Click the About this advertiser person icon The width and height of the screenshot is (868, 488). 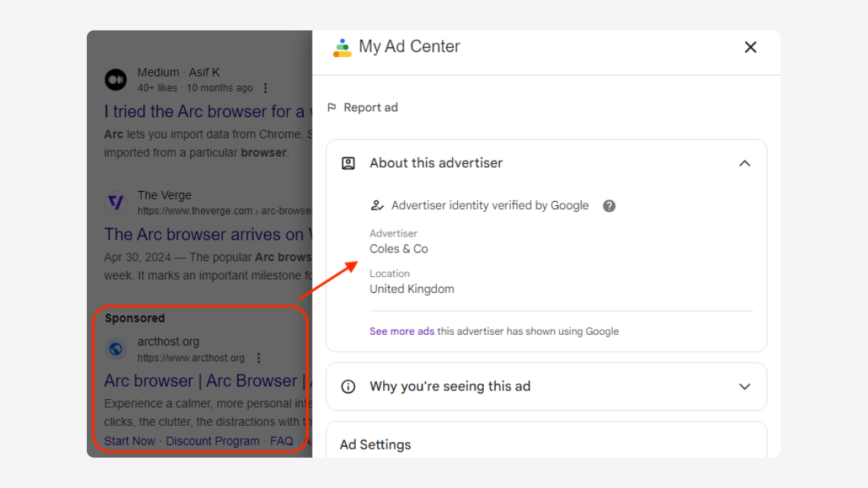pyautogui.click(x=348, y=163)
